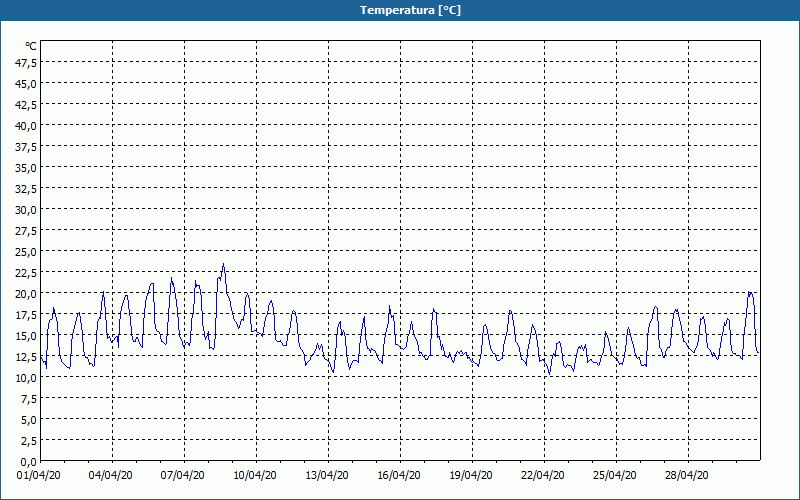Click the 25/04/20 date label
800x500 pixels.
coord(615,476)
